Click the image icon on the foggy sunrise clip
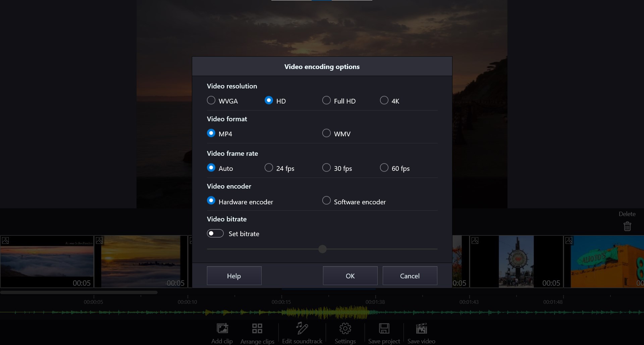The image size is (644, 345). click(x=5, y=240)
